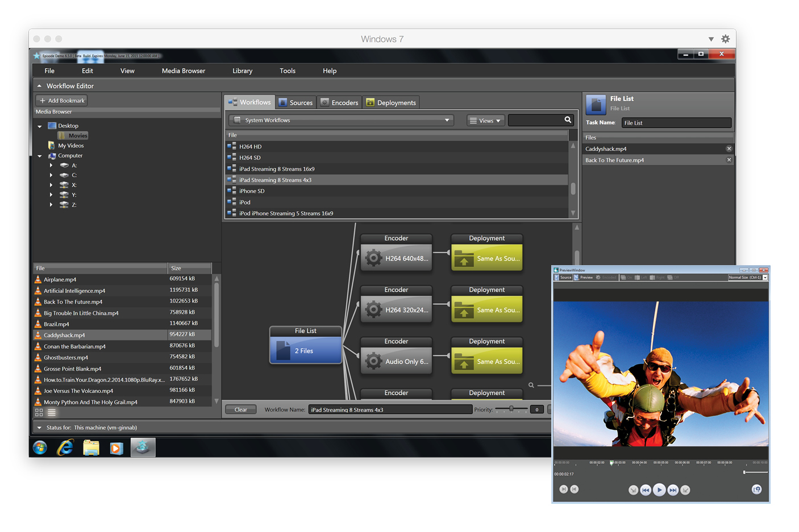Open the H264 640x48 encoder gear icon
The height and width of the screenshot is (532, 799).
point(373,258)
